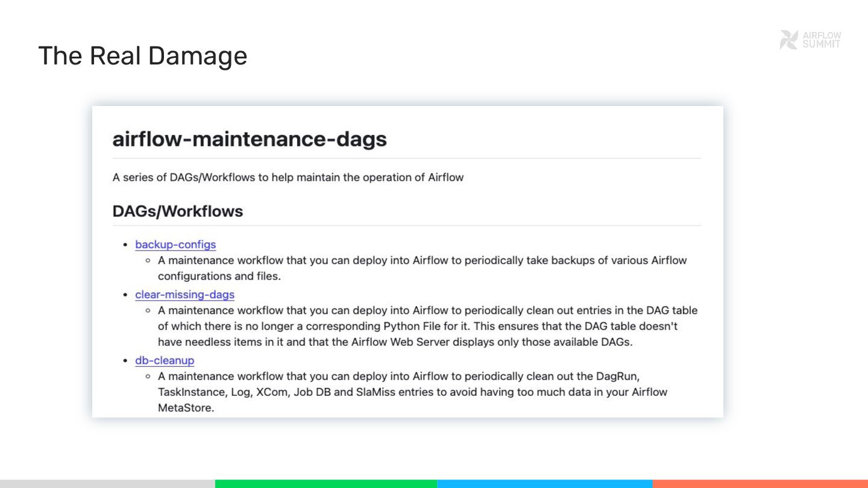The image size is (868, 488).
Task: Follow the db-cleanup link
Action: (165, 360)
